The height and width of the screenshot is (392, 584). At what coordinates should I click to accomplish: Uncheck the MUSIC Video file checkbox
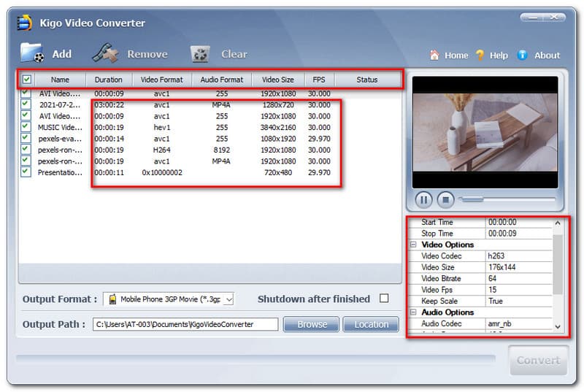(26, 128)
